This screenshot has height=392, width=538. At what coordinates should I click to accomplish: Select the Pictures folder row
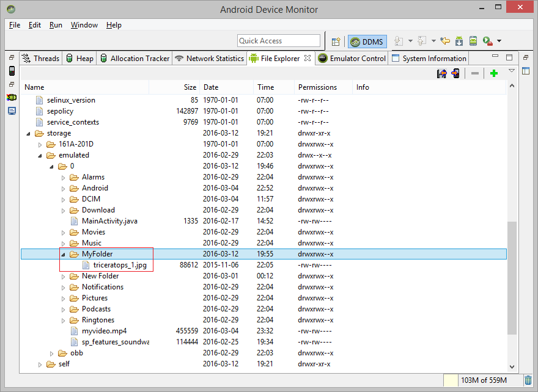point(263,298)
